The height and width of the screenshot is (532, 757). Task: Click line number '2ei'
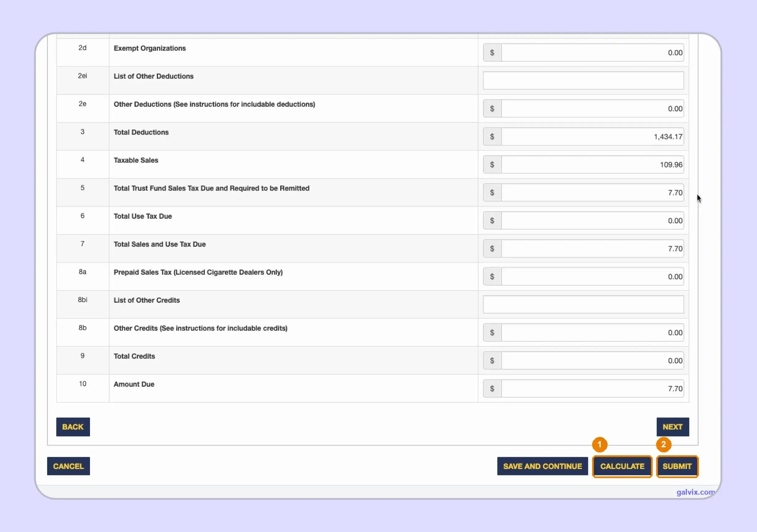click(x=83, y=75)
